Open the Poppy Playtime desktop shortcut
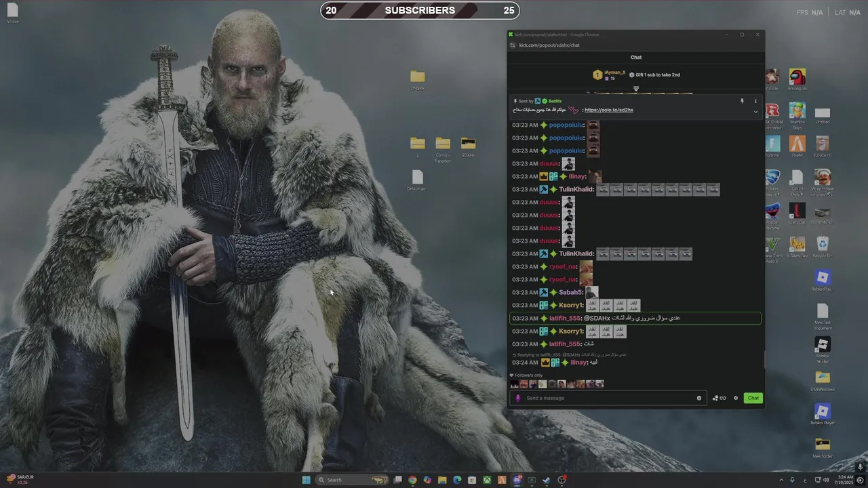Image resolution: width=868 pixels, height=488 pixels. tap(772, 216)
